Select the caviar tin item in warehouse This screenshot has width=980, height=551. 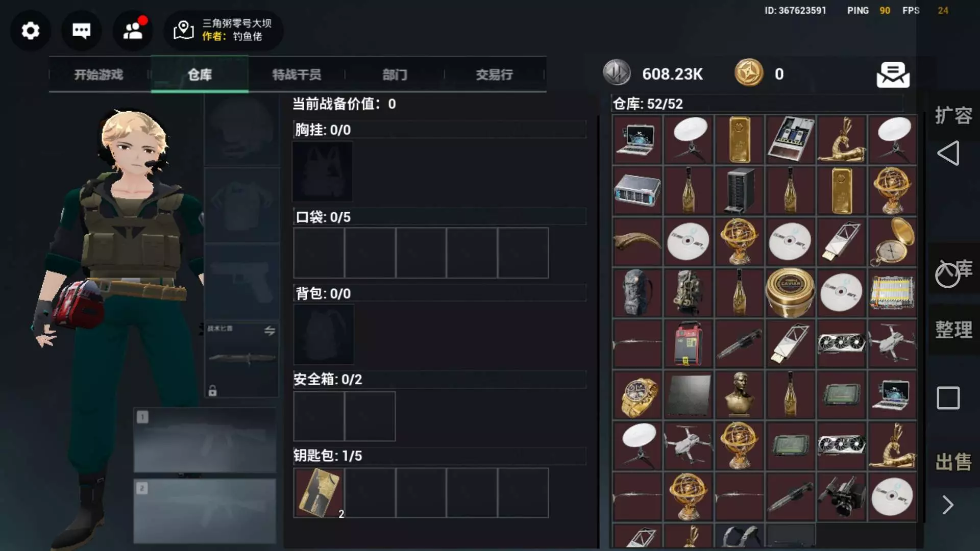[790, 293]
